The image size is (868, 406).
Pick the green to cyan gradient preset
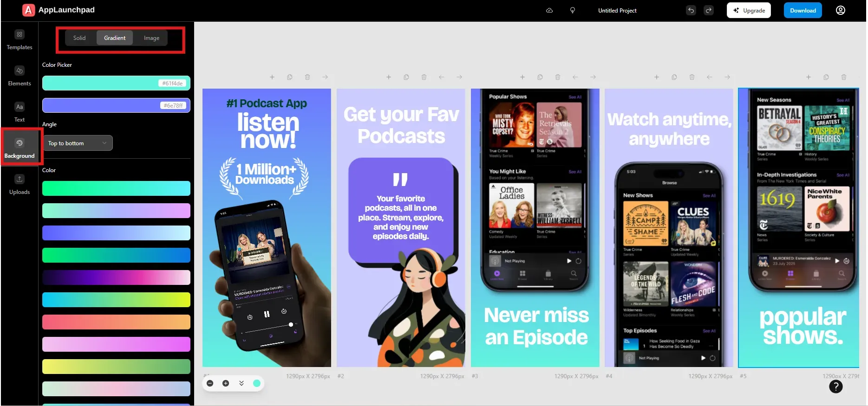click(x=116, y=188)
